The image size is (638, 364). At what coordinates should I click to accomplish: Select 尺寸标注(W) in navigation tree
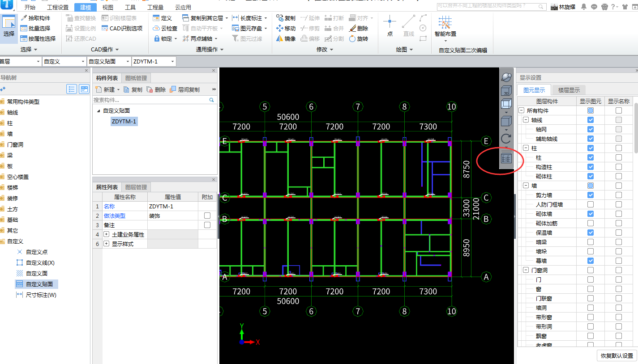[36, 295]
